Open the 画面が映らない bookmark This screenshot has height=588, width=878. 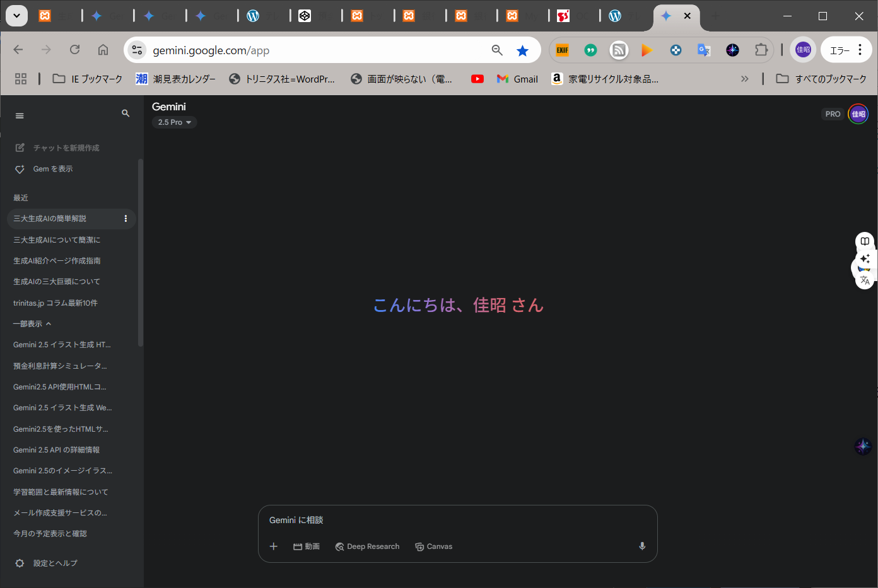(x=402, y=79)
